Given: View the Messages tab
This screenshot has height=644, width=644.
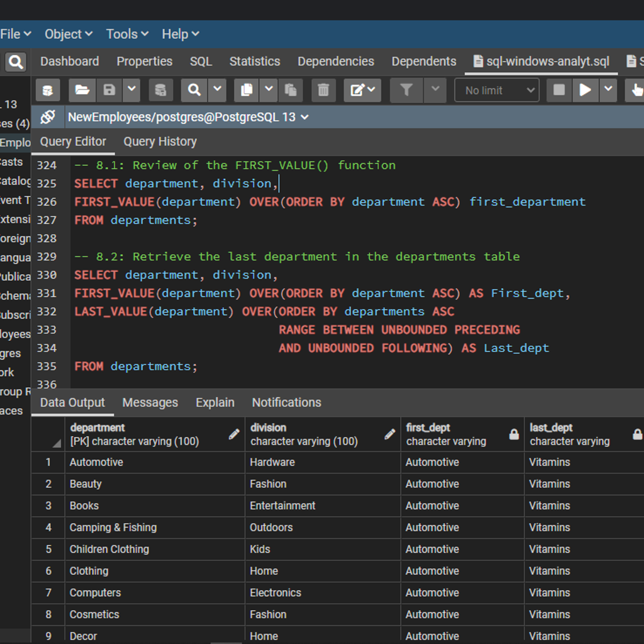Looking at the screenshot, I should (150, 402).
